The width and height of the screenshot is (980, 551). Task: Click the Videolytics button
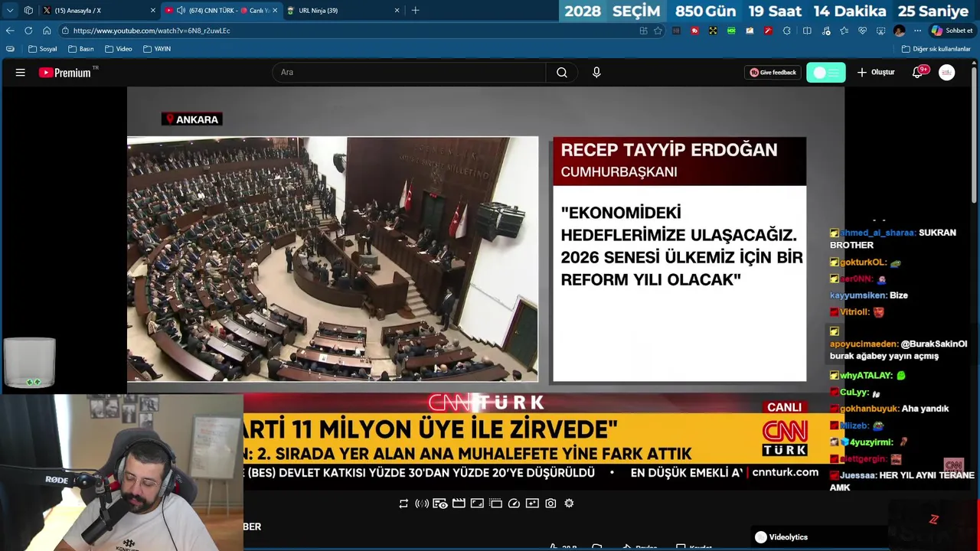781,537
